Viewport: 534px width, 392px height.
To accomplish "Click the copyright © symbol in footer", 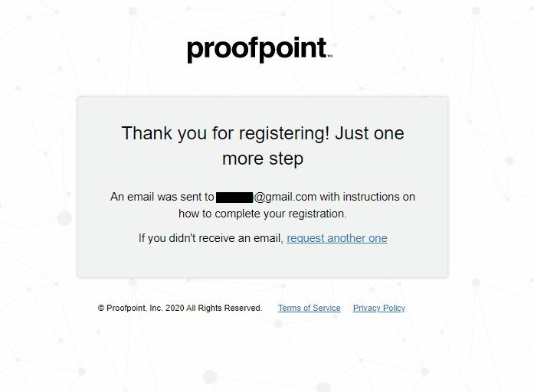I will coord(101,308).
